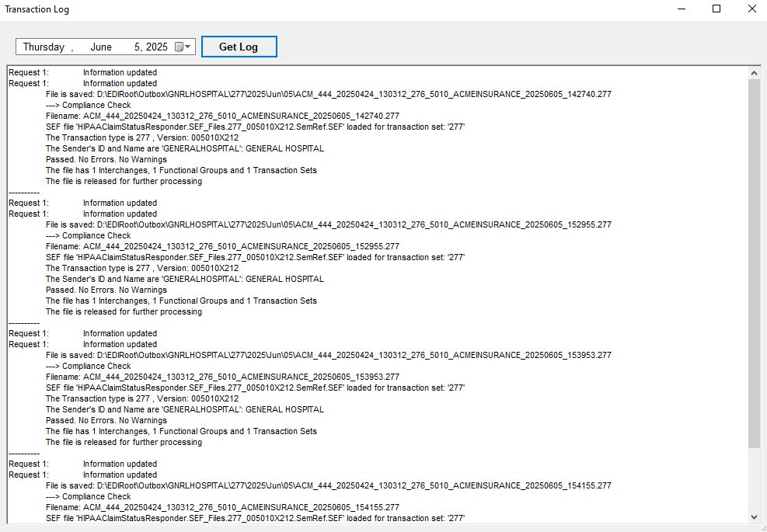Click the Filename line ending 142740.277

[222, 116]
